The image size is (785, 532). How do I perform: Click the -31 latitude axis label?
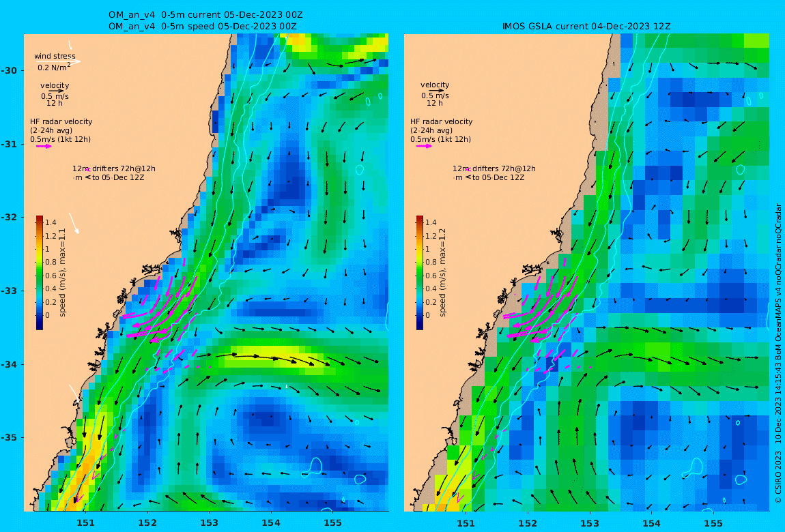[x=8, y=145]
